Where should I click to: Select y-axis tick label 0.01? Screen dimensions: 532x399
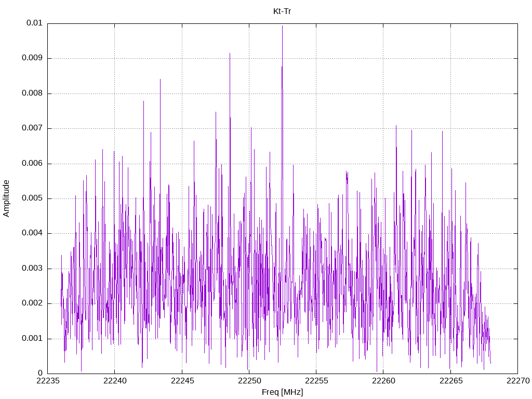(x=34, y=23)
